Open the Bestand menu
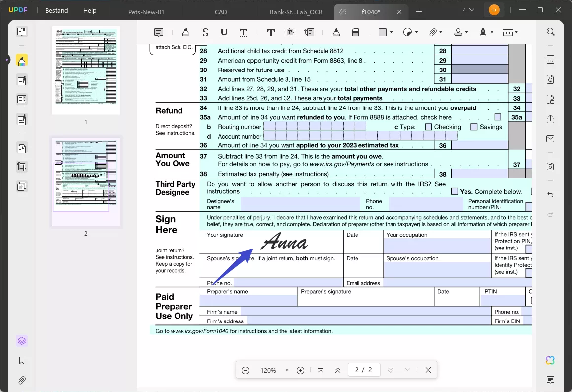The height and width of the screenshot is (392, 572). point(57,10)
